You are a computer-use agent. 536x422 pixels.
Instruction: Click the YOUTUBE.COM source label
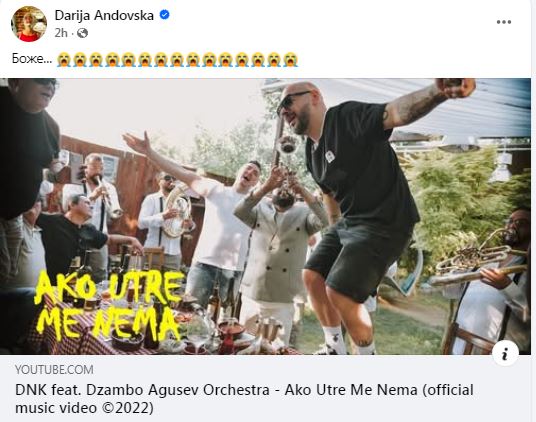pos(54,370)
